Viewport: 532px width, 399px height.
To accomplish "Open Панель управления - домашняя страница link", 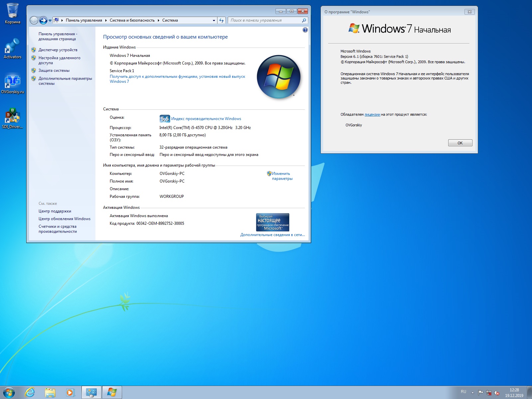I will pos(58,36).
